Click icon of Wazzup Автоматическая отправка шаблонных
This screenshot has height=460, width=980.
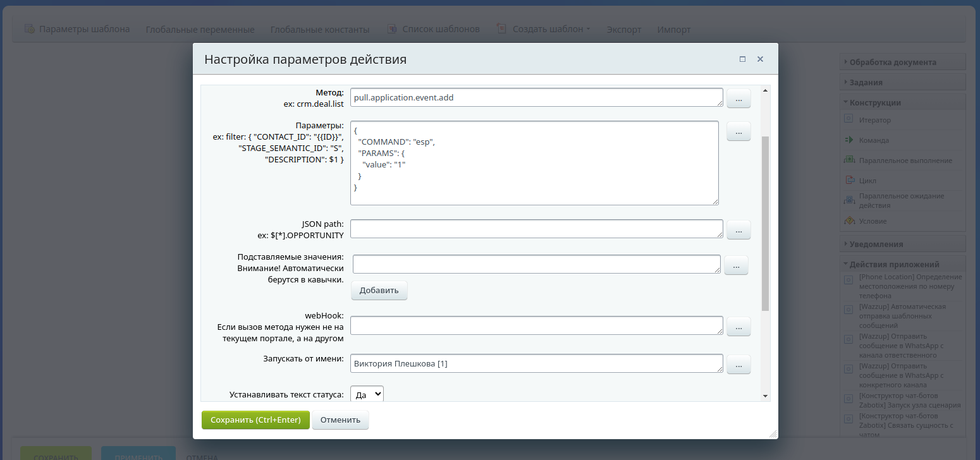coord(848,309)
